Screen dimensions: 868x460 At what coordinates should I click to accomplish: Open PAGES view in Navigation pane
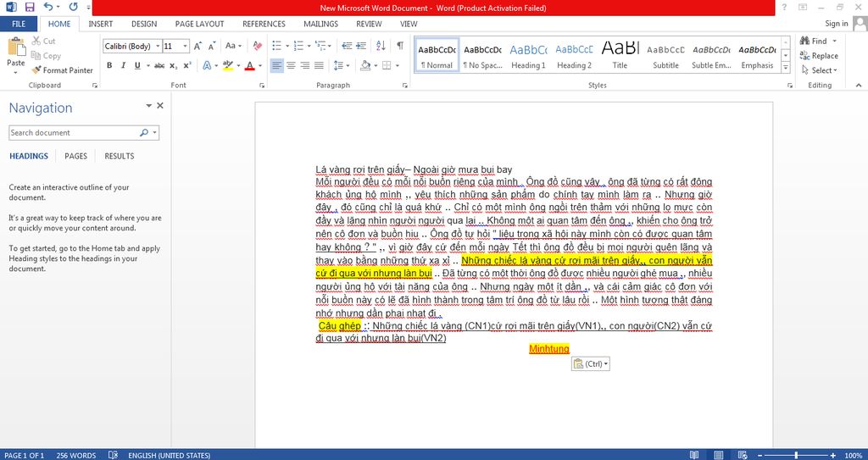(x=75, y=156)
